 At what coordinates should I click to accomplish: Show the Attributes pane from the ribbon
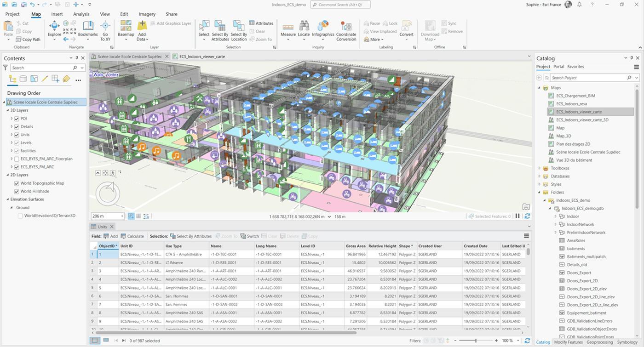pyautogui.click(x=261, y=23)
